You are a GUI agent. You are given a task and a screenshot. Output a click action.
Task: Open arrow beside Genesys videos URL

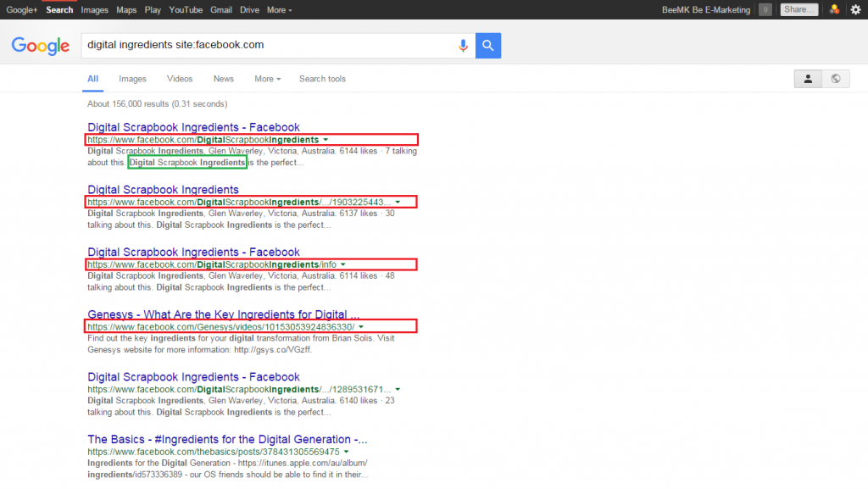[361, 327]
